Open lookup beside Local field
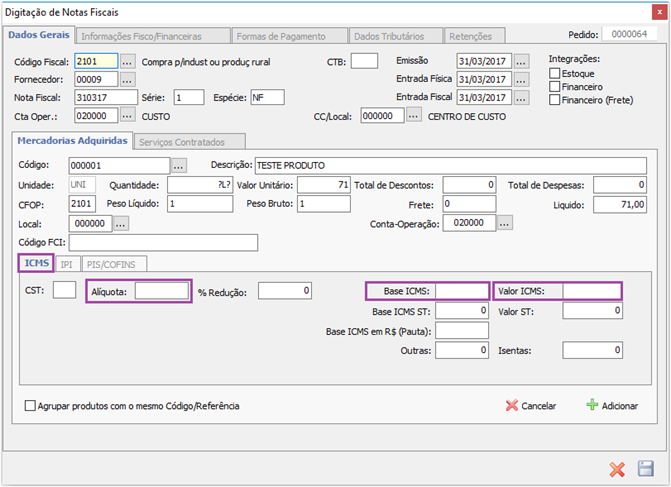 click(121, 223)
